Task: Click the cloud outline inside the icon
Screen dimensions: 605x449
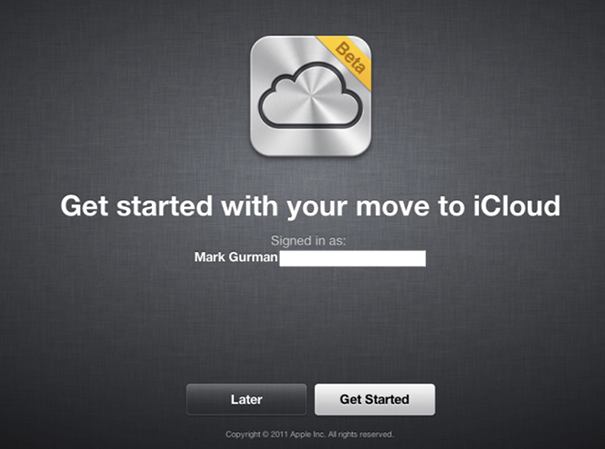Action: point(311,95)
